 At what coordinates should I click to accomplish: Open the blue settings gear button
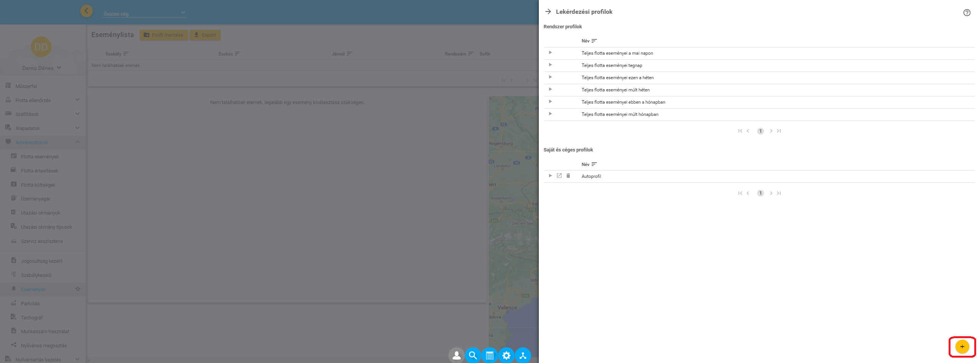click(506, 355)
